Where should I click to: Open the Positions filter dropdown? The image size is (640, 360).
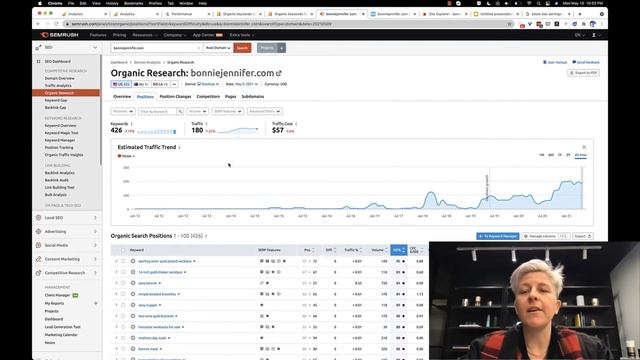[x=122, y=111]
